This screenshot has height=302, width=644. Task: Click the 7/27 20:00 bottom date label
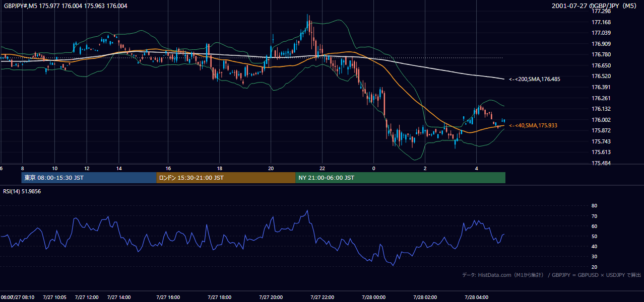tap(271, 297)
